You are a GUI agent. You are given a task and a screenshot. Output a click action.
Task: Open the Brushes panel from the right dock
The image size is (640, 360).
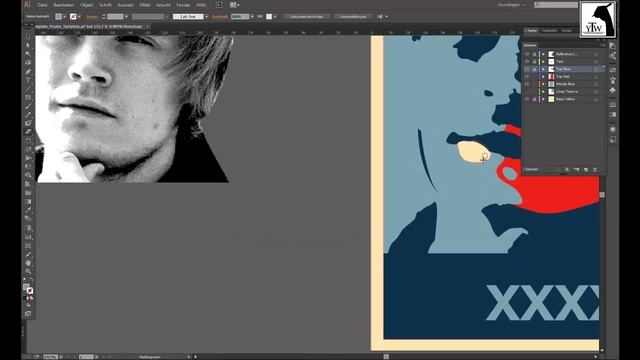(613, 80)
